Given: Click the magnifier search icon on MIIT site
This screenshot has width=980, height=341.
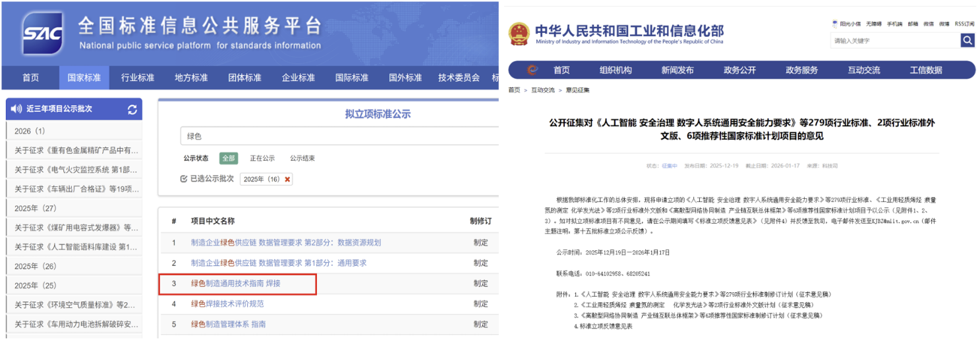Looking at the screenshot, I should 967,41.
